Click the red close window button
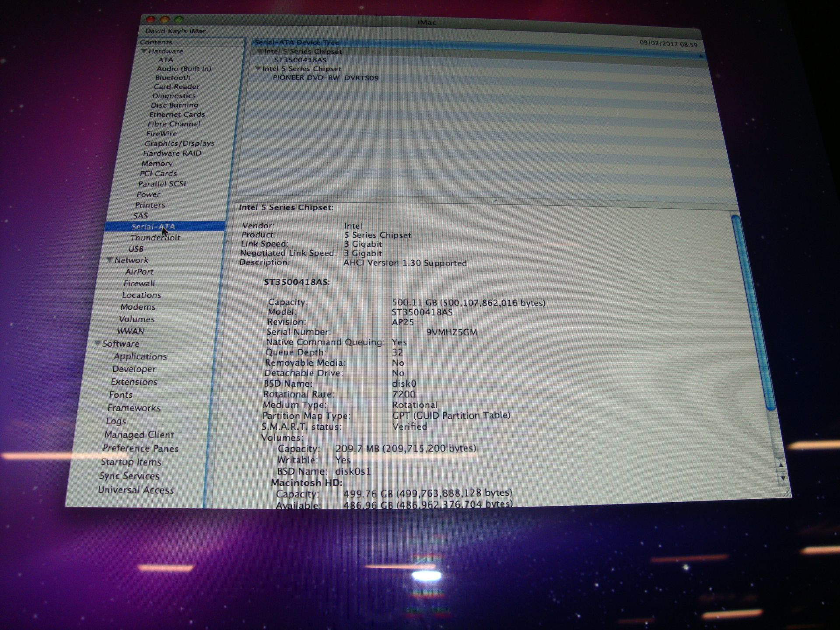This screenshot has height=630, width=840. point(150,19)
